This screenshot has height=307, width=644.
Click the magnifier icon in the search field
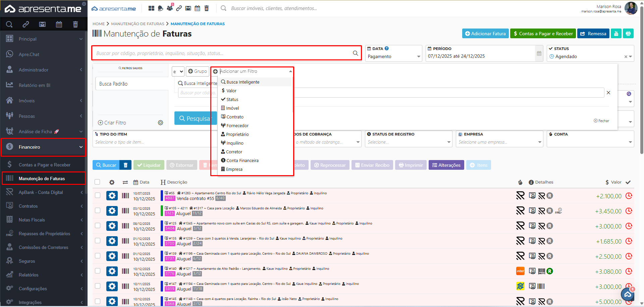click(355, 53)
